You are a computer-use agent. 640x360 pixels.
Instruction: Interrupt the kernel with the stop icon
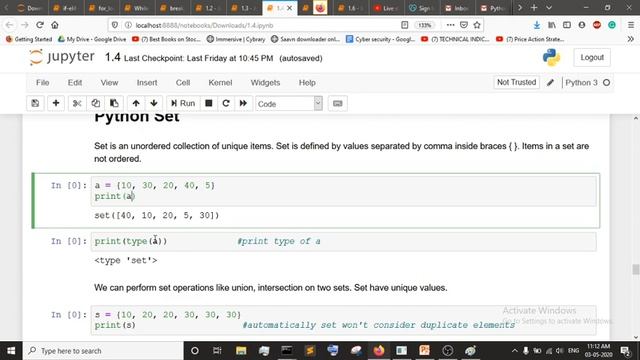209,103
